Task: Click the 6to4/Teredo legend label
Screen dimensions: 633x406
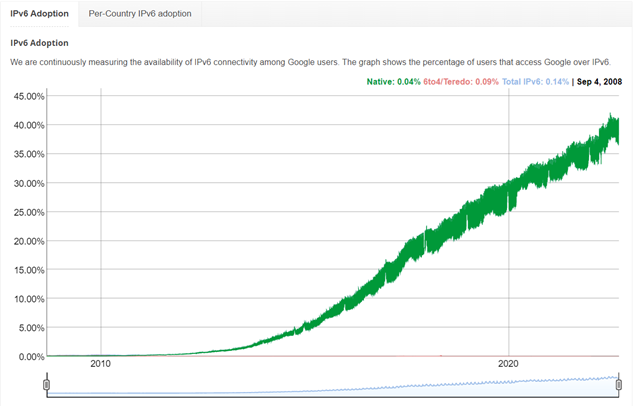Action: tap(461, 82)
